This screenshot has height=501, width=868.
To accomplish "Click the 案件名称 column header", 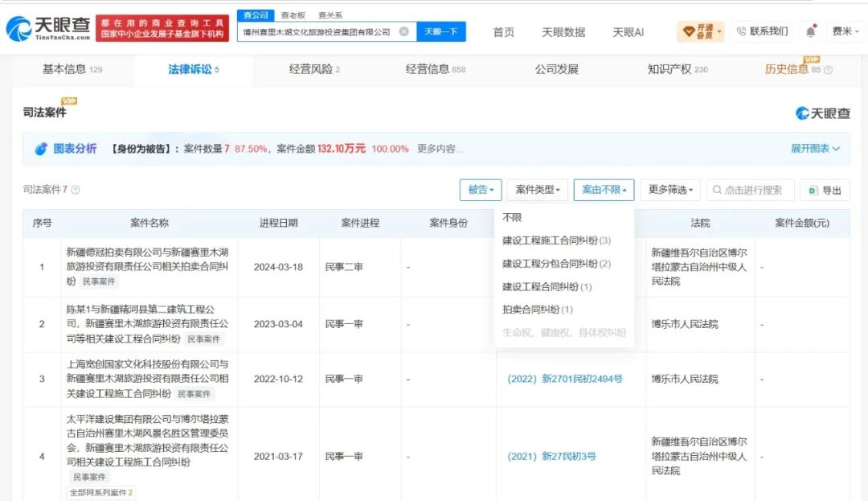I will (149, 223).
